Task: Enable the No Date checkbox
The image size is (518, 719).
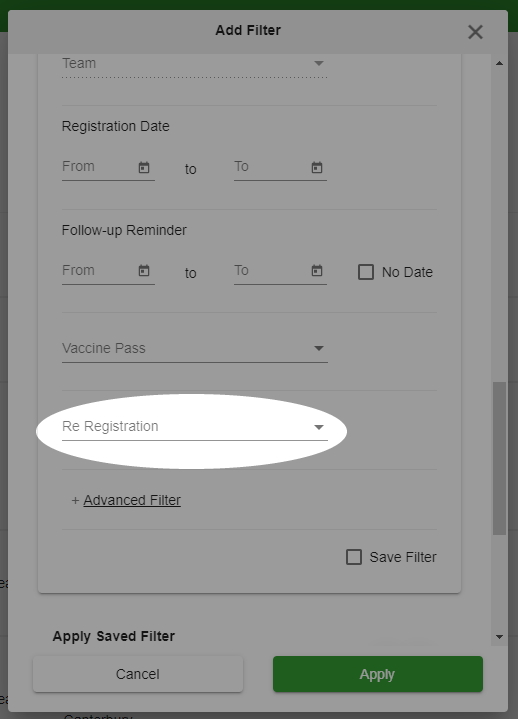Action: [366, 272]
